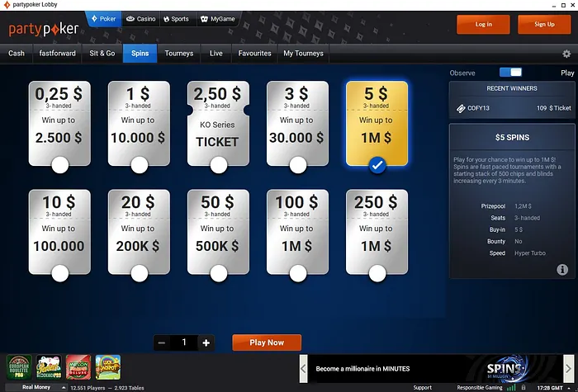
Task: Open the Sit & Go tab
Action: click(102, 54)
